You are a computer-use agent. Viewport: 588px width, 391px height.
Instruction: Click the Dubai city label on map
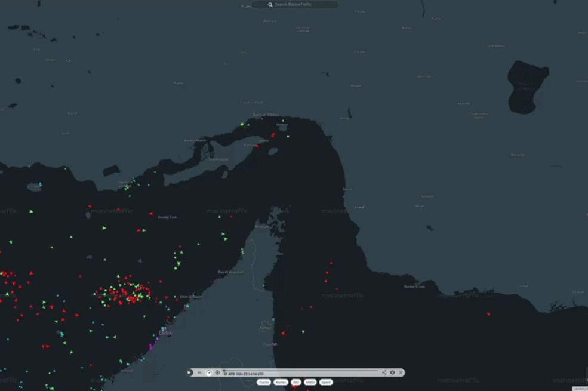tap(165, 333)
